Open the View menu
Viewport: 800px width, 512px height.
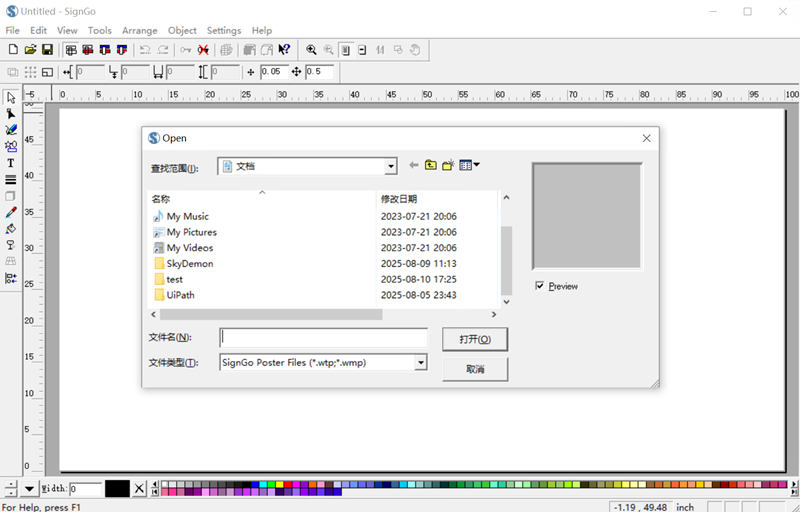67,31
